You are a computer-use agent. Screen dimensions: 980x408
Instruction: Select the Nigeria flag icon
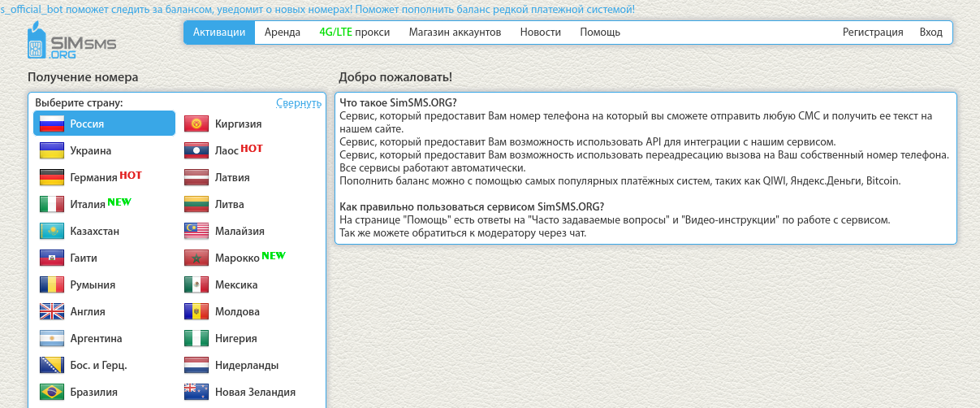197,338
